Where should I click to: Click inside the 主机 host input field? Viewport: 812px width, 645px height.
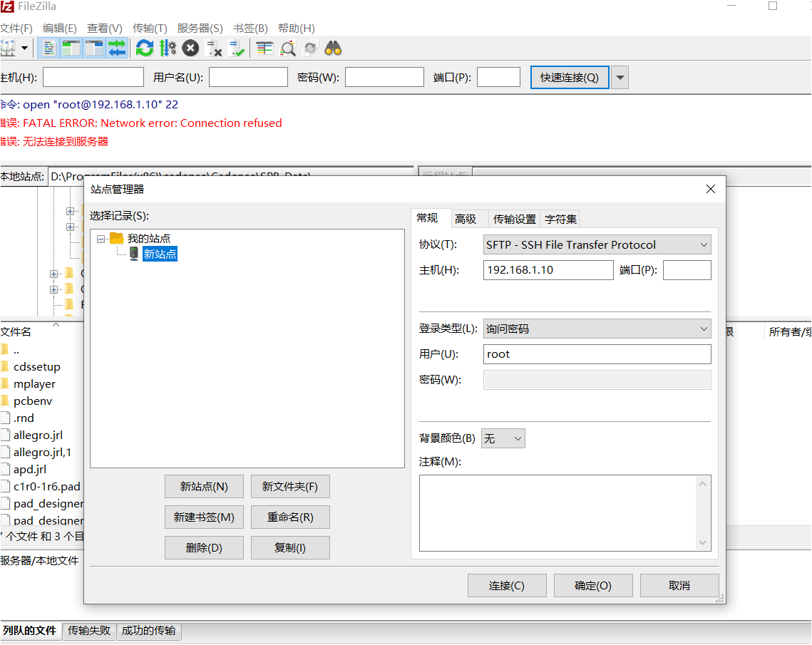click(x=548, y=269)
